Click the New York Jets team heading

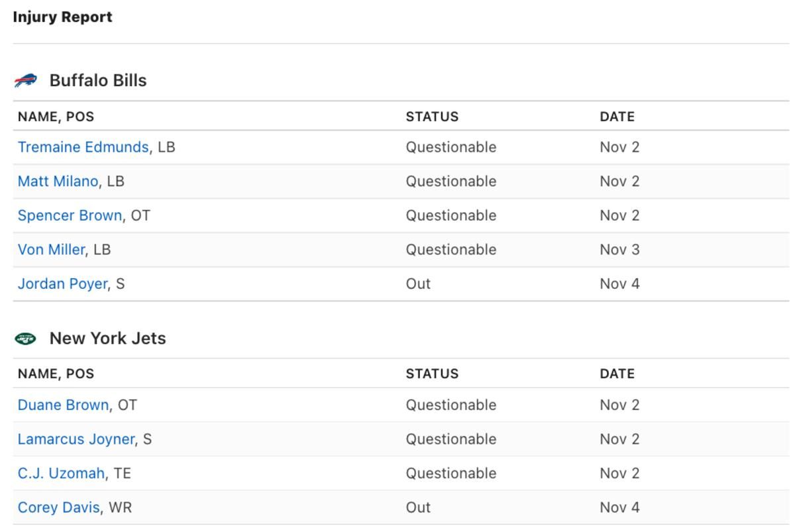[x=107, y=339]
